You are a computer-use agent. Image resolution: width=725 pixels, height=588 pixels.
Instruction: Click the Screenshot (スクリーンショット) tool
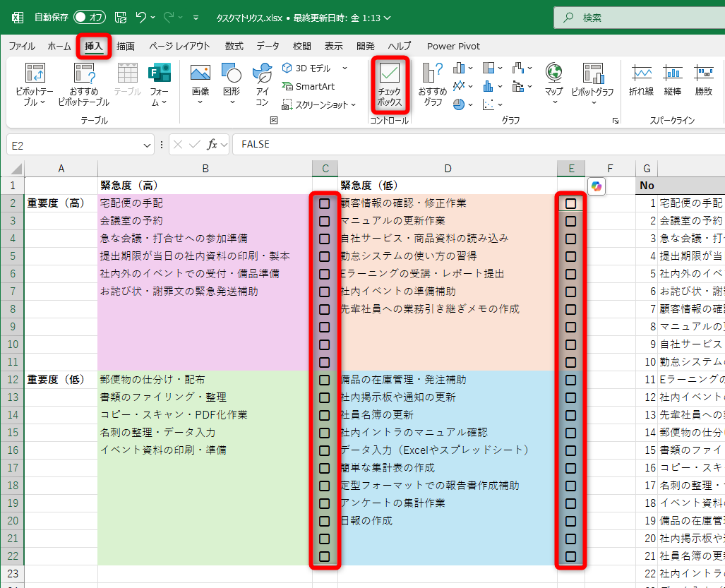[315, 105]
